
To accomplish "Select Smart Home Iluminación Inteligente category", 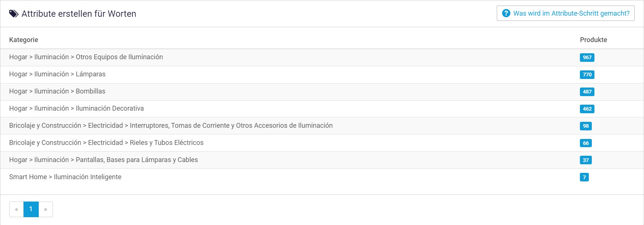I will point(65,177).
